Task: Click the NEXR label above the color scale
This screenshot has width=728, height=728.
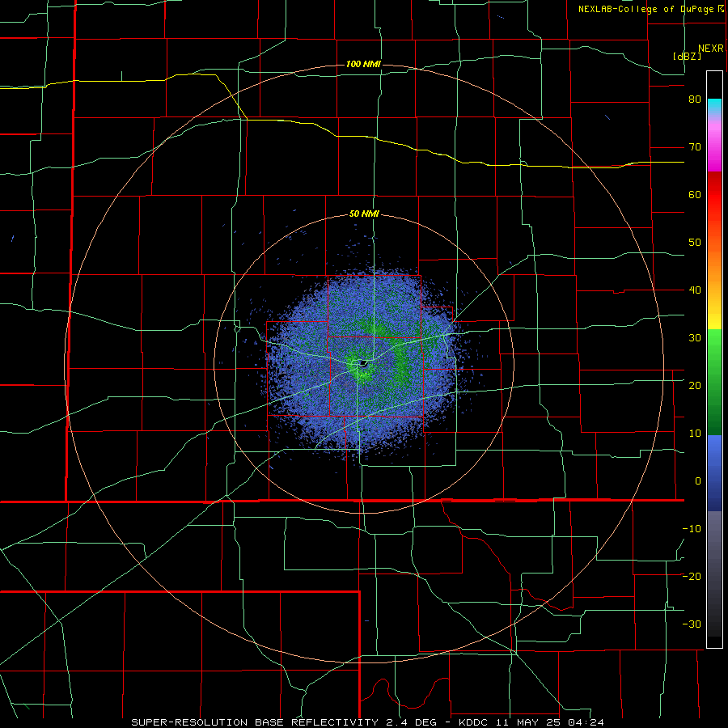Action: click(x=711, y=49)
